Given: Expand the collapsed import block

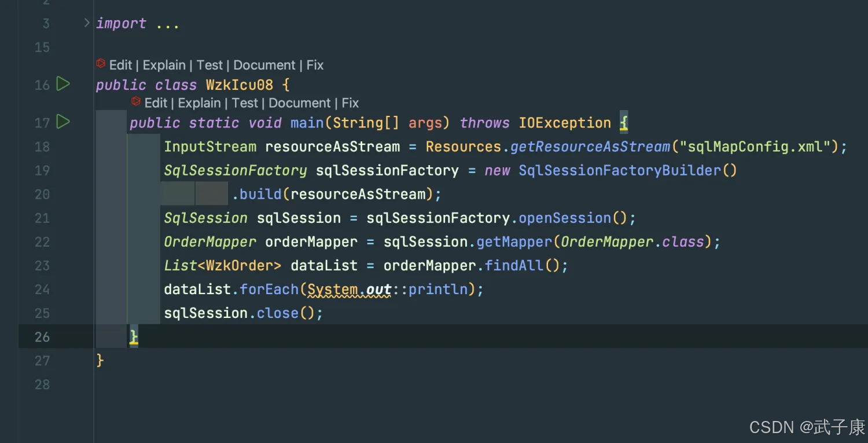Looking at the screenshot, I should (87, 23).
